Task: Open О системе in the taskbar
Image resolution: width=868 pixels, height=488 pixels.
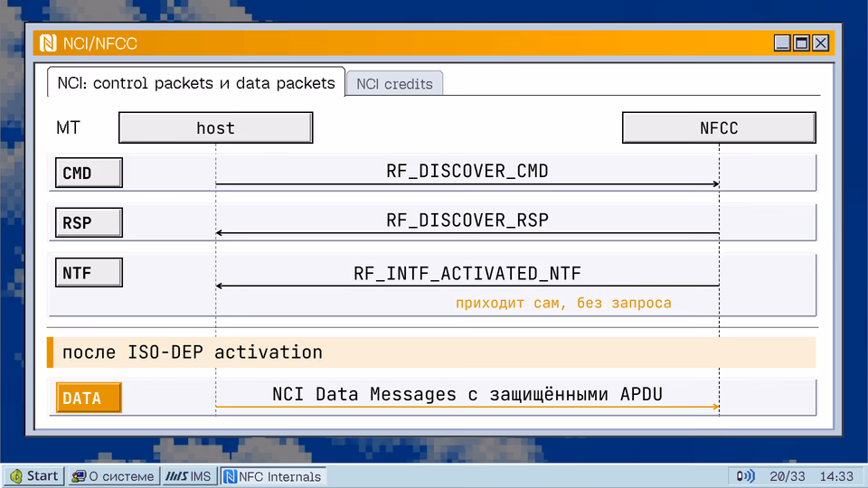Action: click(114, 476)
